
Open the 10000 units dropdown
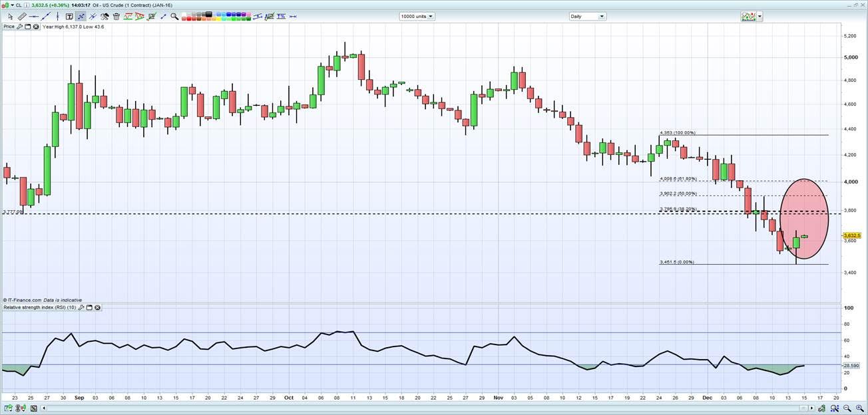(x=417, y=17)
